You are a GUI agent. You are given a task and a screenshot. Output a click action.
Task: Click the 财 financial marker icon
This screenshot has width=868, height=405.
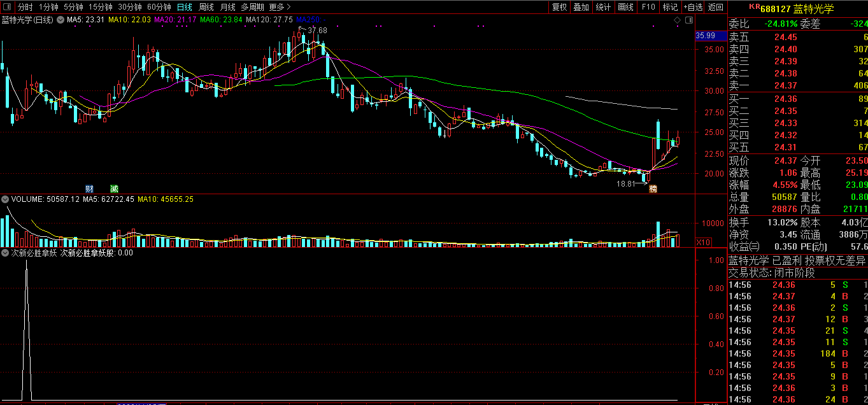(x=90, y=188)
